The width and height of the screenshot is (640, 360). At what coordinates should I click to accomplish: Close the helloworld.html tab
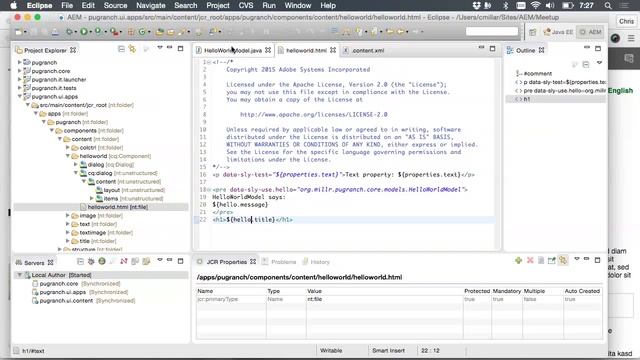pyautogui.click(x=333, y=50)
